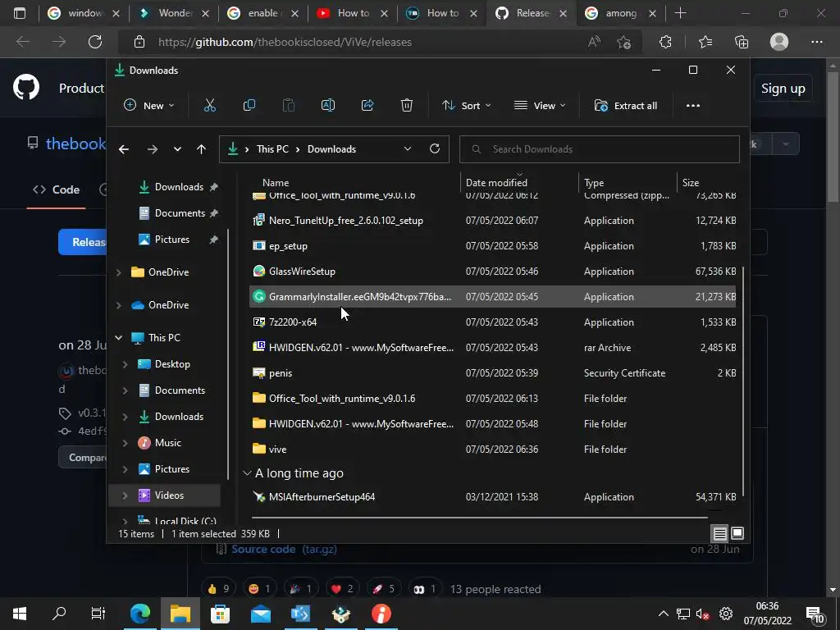Screen dimensions: 840x630
Task: Go back in File Explorer navigation
Action: [124, 149]
